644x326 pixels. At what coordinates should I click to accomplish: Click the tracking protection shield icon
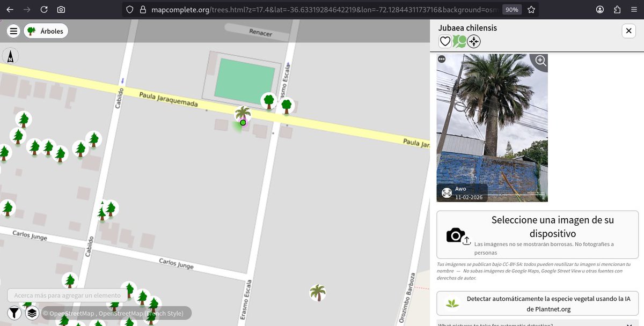click(130, 10)
